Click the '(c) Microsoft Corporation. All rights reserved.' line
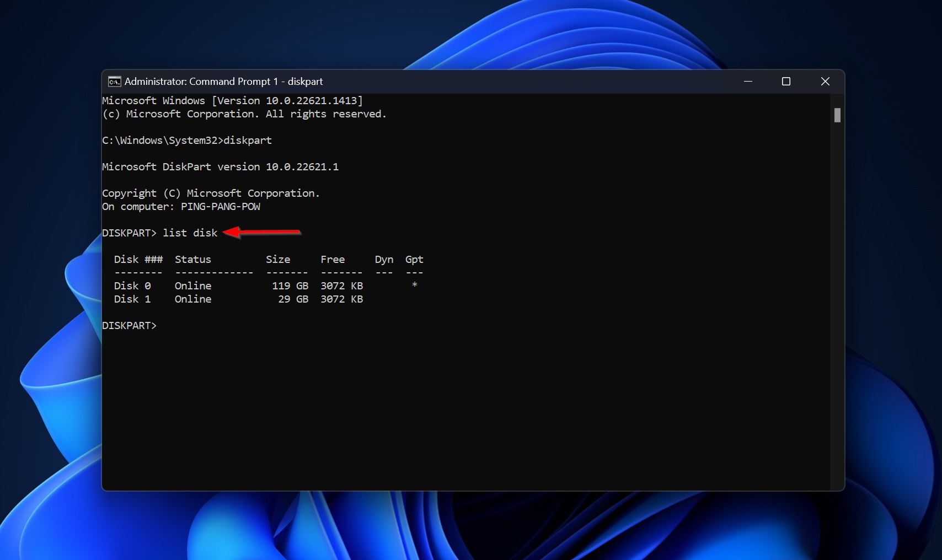 (244, 114)
